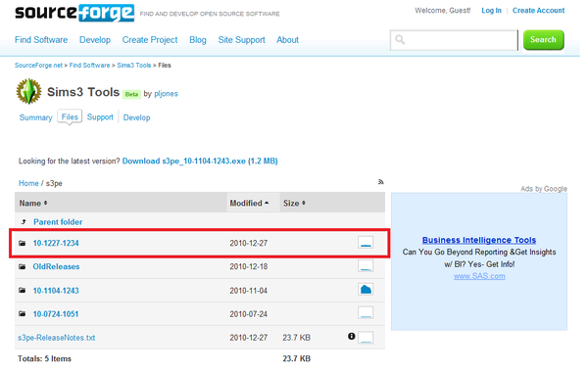588x372 pixels.
Task: Click the Log In link
Action: [x=491, y=11]
